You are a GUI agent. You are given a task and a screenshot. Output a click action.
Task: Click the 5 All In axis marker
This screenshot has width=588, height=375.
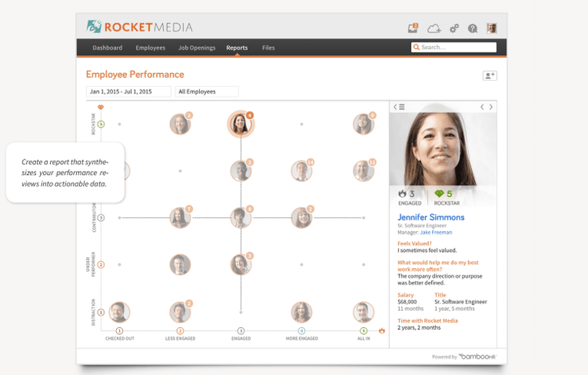click(363, 331)
